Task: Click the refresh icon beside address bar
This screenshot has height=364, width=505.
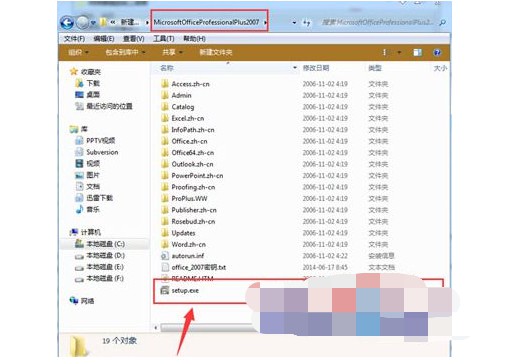Action: point(306,23)
